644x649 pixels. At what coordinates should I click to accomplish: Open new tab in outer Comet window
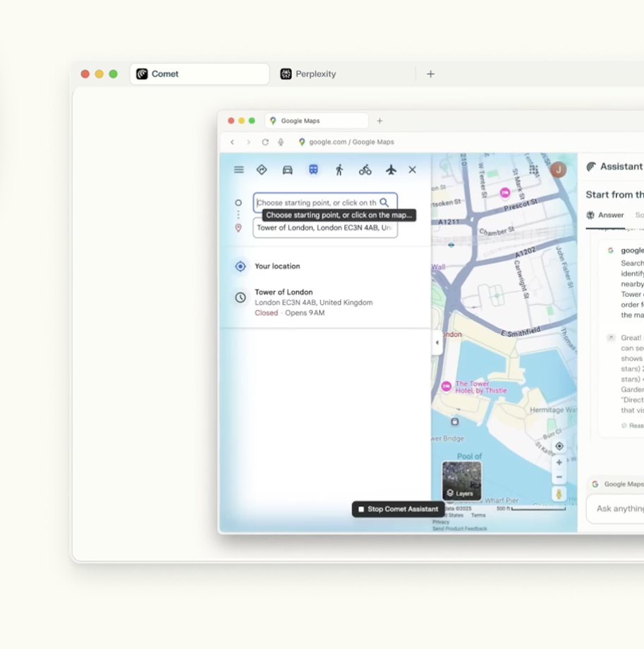pos(430,74)
